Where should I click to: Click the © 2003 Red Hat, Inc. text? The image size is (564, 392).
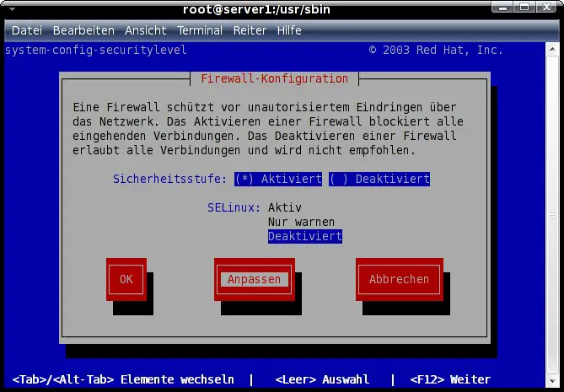coord(436,50)
